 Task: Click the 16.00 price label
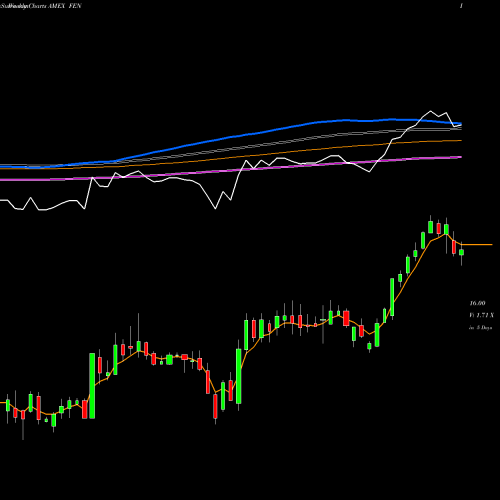tap(477, 303)
